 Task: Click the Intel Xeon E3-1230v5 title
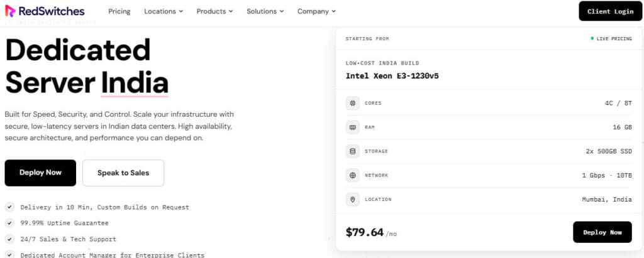tap(392, 75)
